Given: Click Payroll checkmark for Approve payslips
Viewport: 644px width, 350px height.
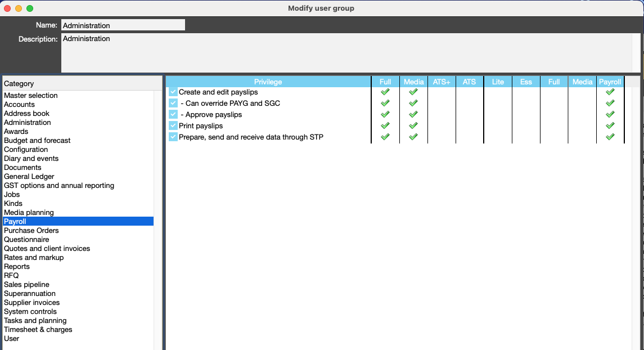Looking at the screenshot, I should (x=610, y=114).
